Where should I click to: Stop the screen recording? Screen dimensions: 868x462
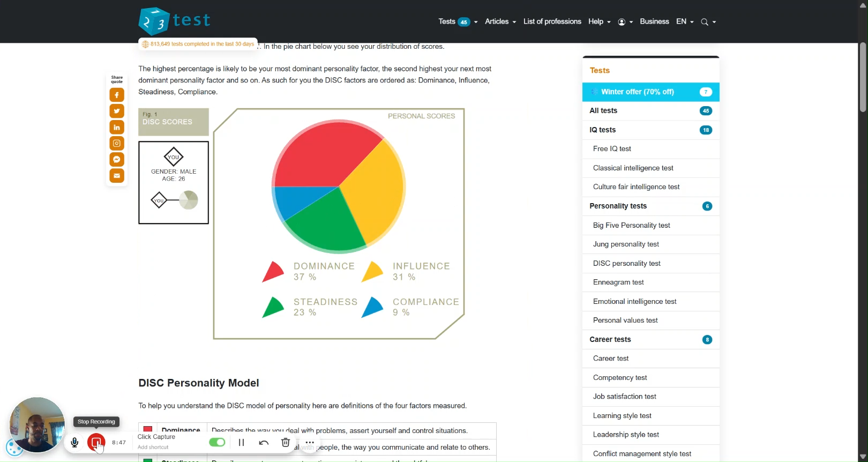tap(96, 442)
